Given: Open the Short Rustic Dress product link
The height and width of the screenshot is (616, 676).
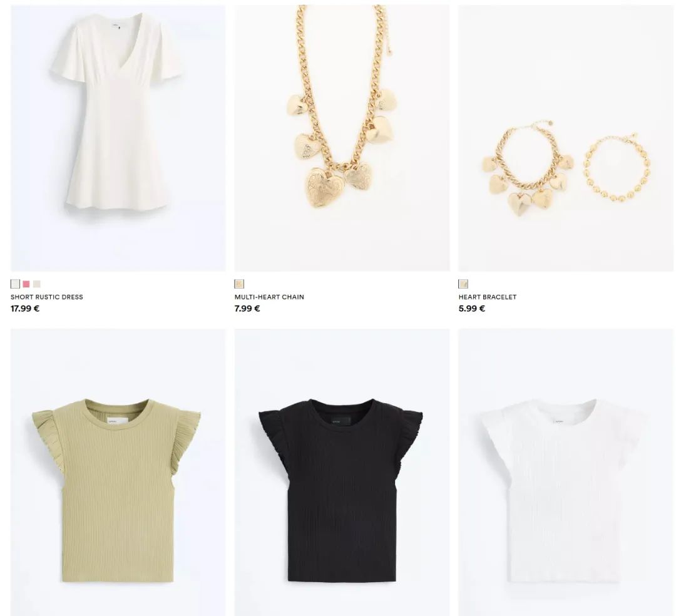Looking at the screenshot, I should [47, 297].
